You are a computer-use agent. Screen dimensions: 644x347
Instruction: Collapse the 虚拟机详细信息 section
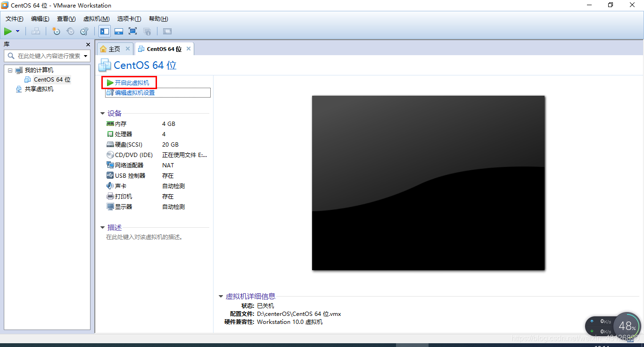click(221, 297)
